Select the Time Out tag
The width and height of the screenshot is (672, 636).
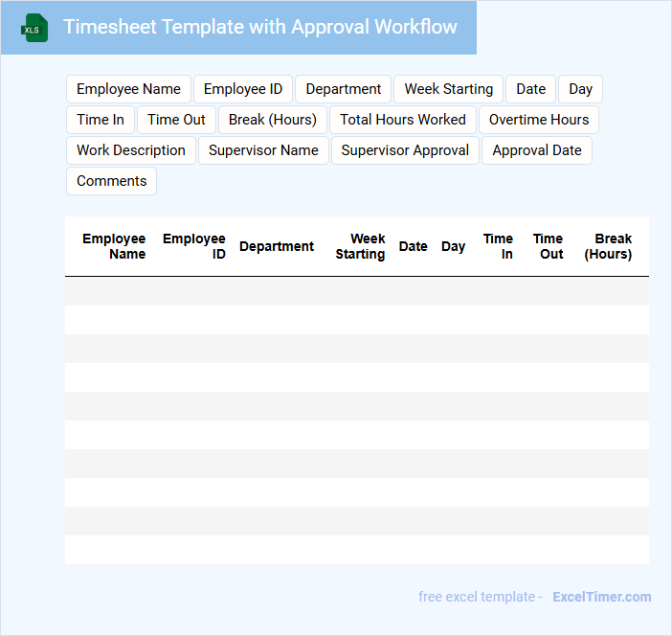(x=176, y=120)
